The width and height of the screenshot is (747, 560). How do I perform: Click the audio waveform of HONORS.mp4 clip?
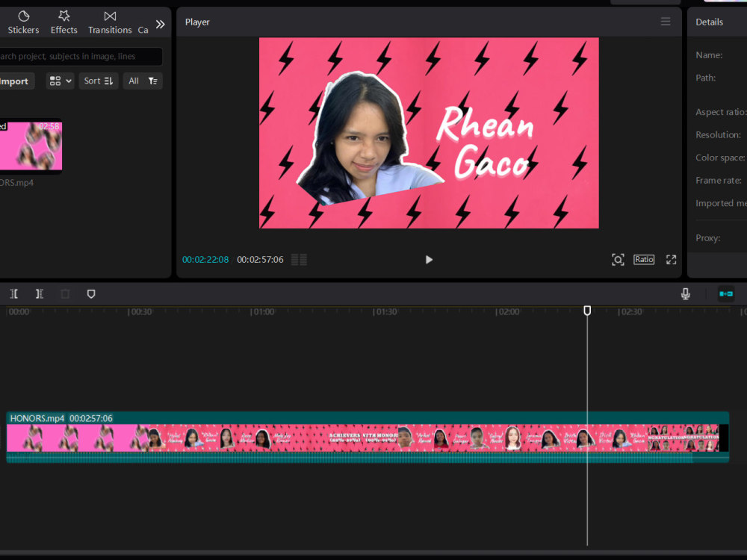(x=368, y=457)
